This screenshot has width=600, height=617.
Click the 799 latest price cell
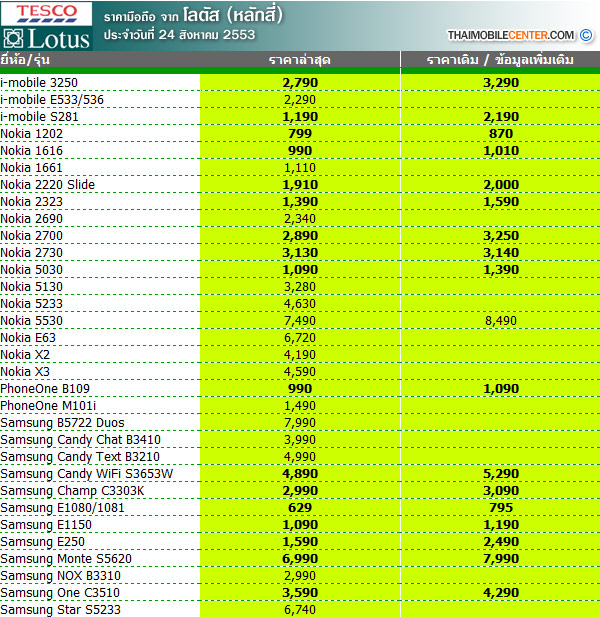click(300, 134)
